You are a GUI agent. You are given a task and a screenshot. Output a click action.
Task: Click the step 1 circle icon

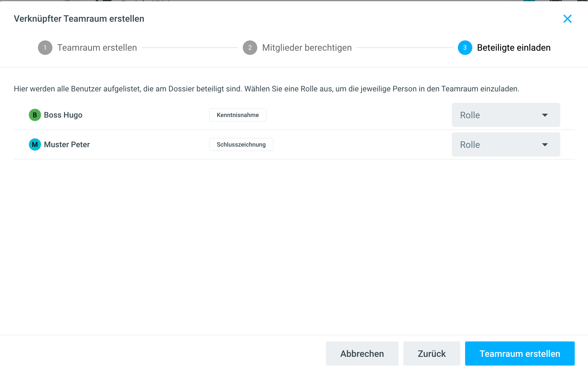[x=45, y=48]
